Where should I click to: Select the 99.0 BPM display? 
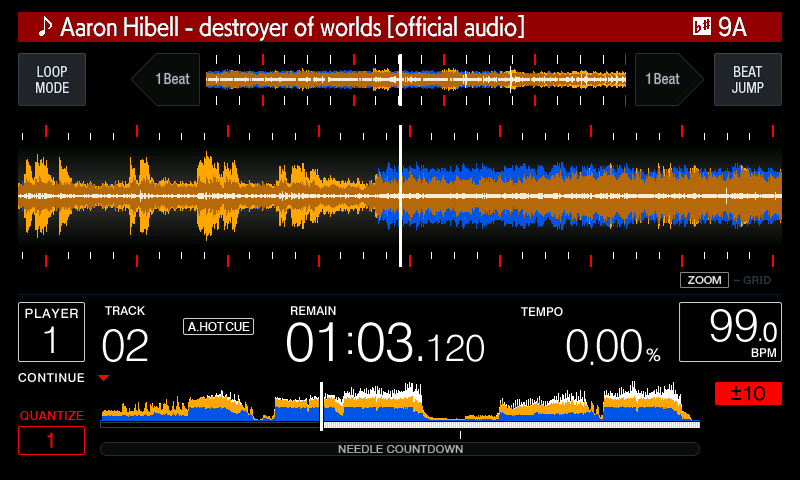[730, 332]
